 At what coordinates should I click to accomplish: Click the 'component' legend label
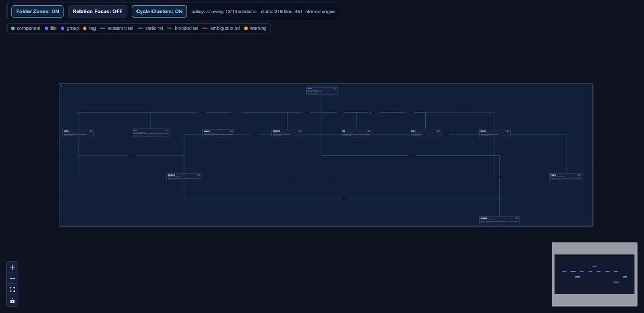(x=29, y=28)
